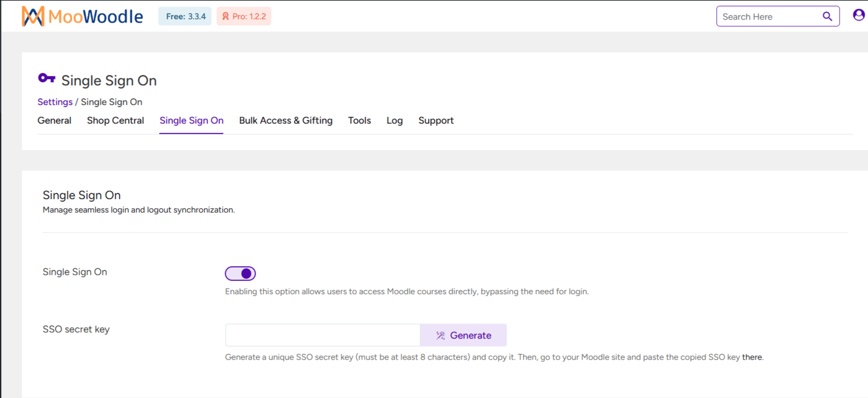Select the Single Sign On tab
Screen dimensions: 868x398
pos(192,120)
